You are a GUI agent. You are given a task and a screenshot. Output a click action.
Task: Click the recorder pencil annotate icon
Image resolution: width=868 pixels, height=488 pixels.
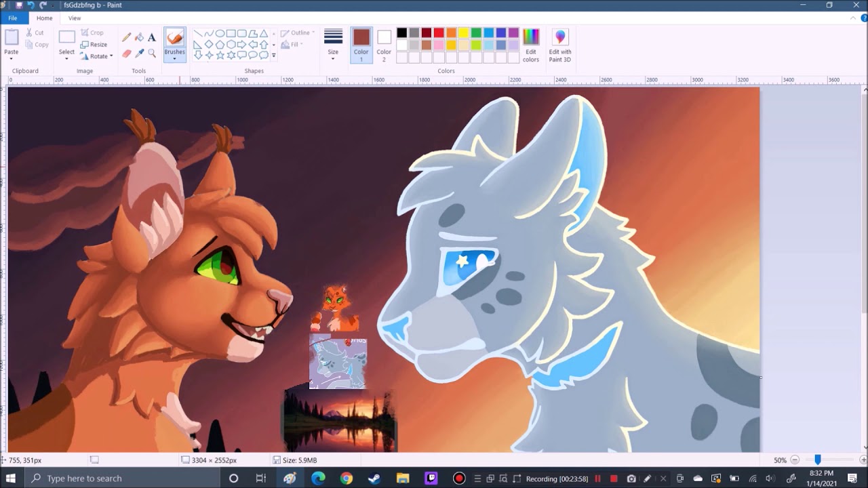point(648,479)
